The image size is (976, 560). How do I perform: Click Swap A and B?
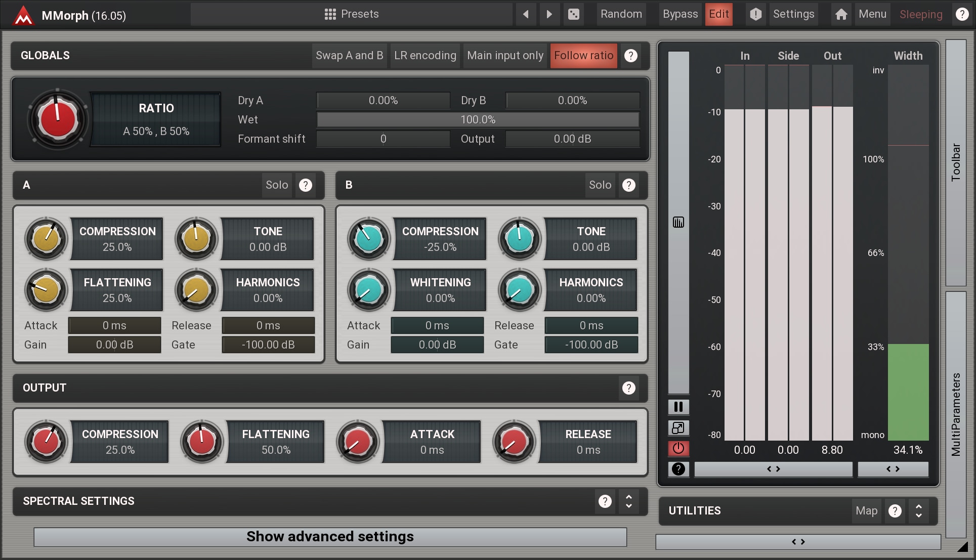(349, 56)
